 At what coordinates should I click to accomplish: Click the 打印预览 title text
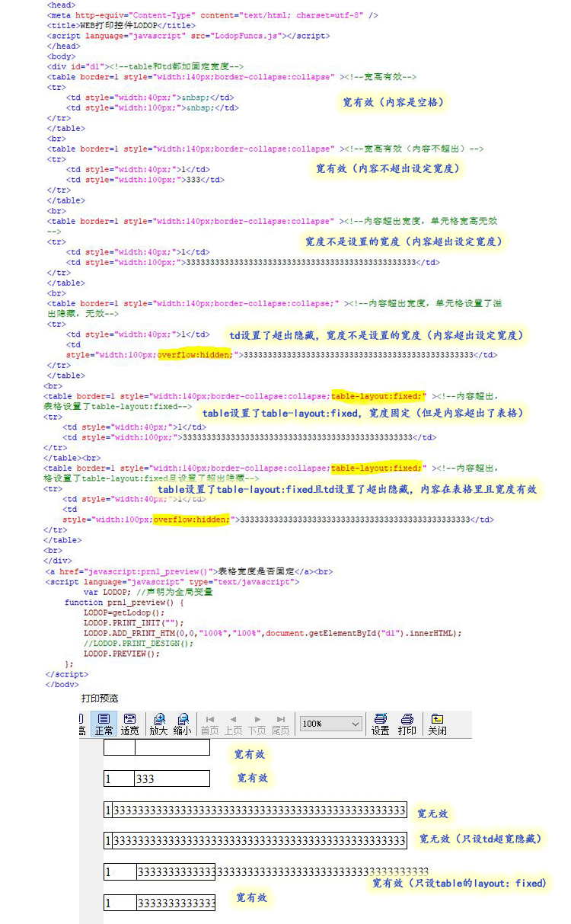coord(100,698)
